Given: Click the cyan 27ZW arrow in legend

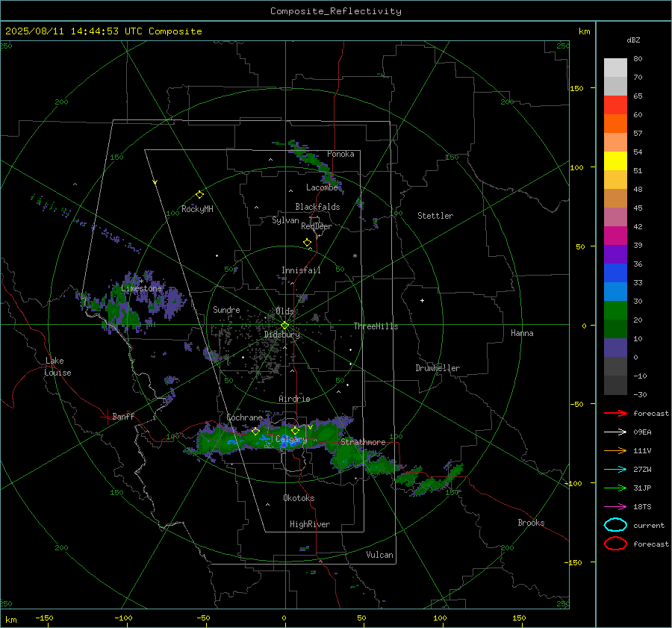Looking at the screenshot, I should 615,470.
